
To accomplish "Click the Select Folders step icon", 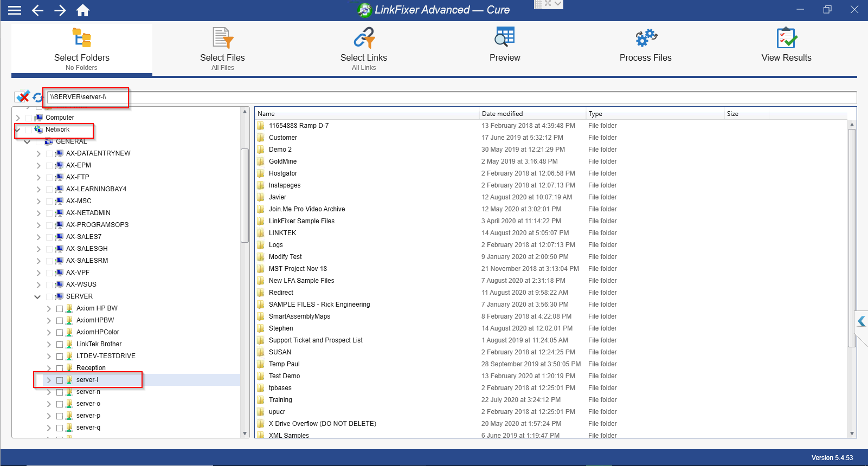I will pyautogui.click(x=82, y=38).
